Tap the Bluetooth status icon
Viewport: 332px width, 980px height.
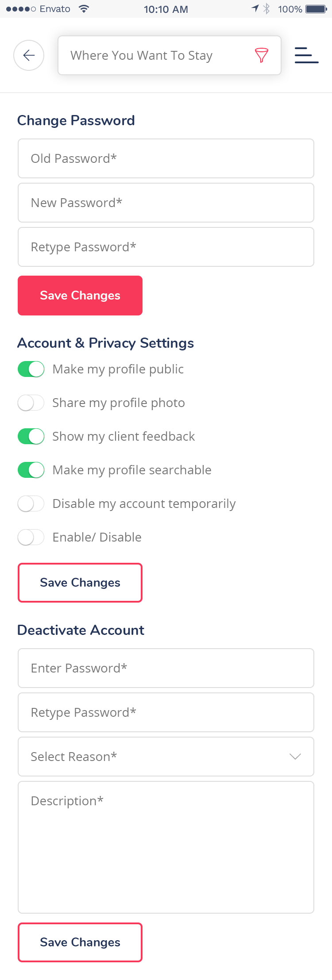click(x=266, y=9)
